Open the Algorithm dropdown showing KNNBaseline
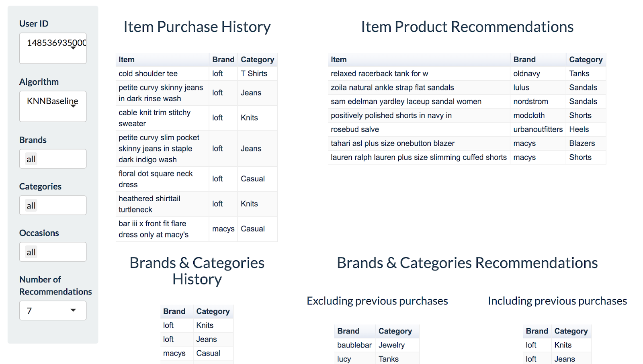The width and height of the screenshot is (643, 364). [x=53, y=106]
